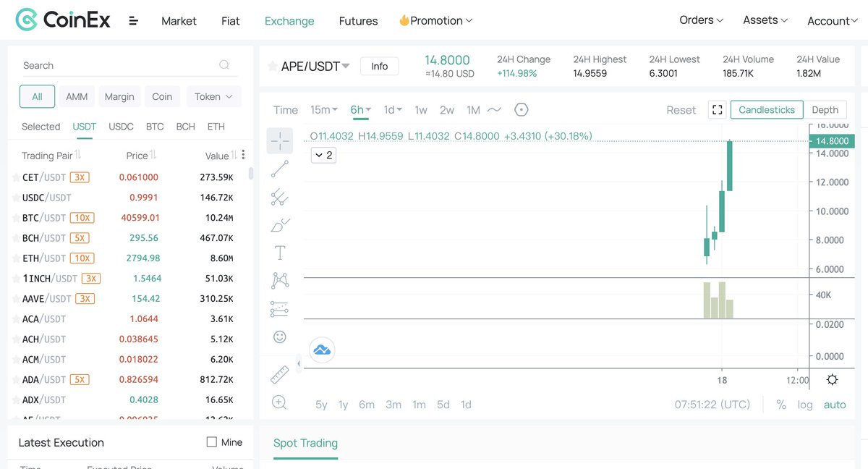Expand the Token dropdown
Screen dimensions: 868x469
(x=214, y=96)
